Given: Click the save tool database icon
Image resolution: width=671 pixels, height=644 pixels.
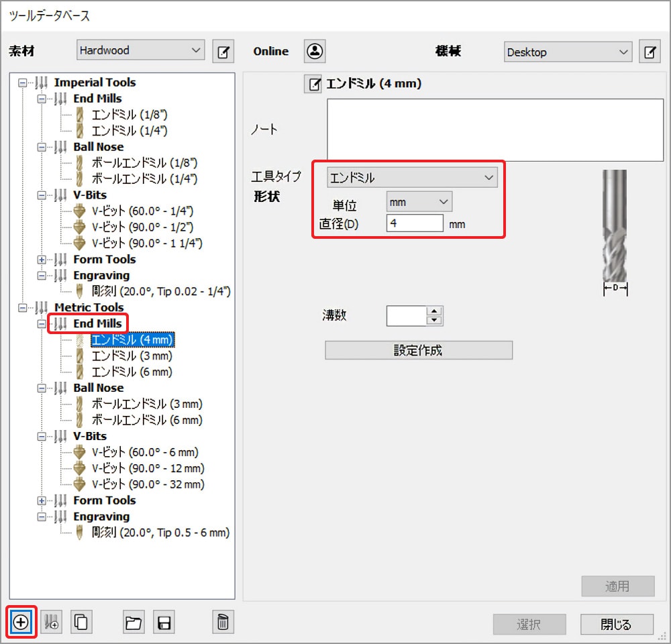Looking at the screenshot, I should (x=163, y=623).
